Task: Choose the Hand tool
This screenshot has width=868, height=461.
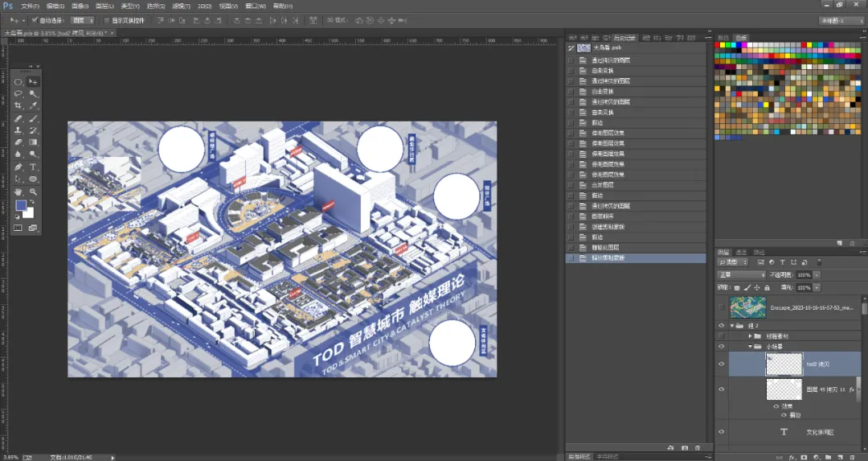Action: (x=18, y=191)
